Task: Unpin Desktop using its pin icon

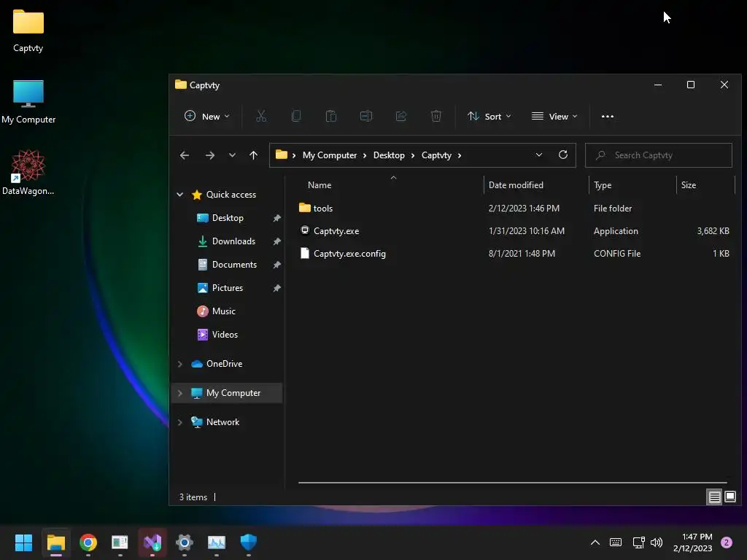Action: coord(276,218)
